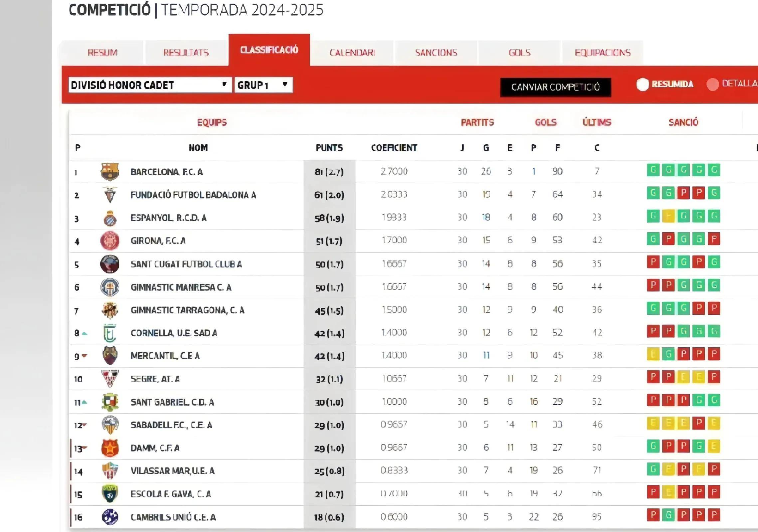The image size is (758, 532).
Task: Open the Segre, At. A team link
Action: (155, 379)
